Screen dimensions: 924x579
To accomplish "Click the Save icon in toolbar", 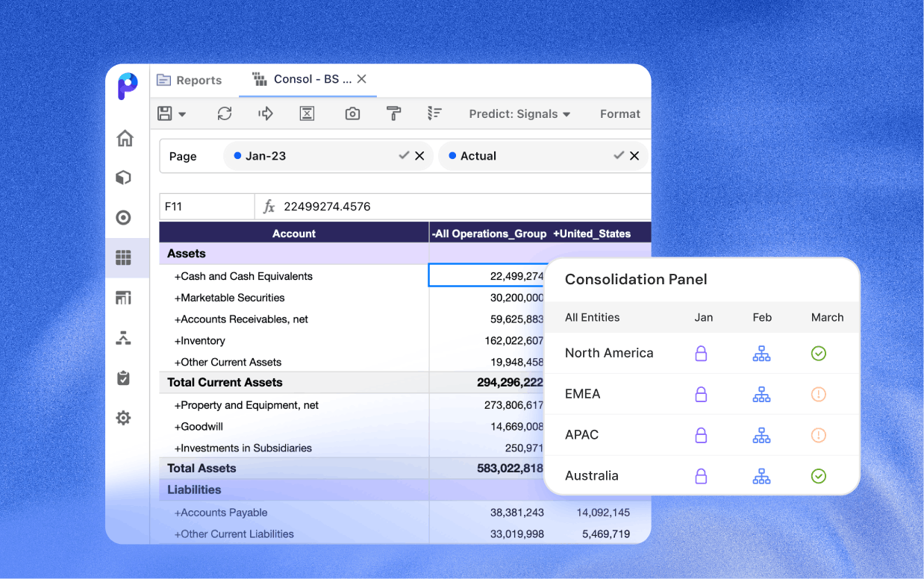I will 165,113.
